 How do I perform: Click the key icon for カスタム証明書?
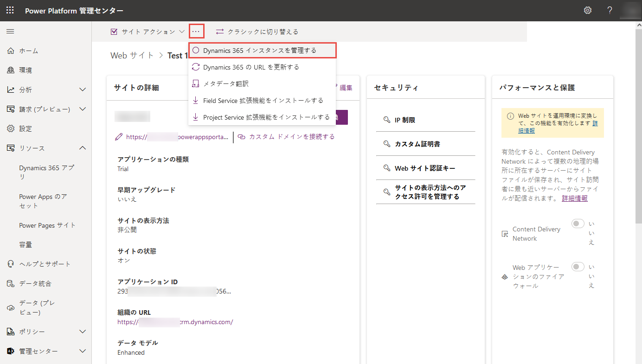[x=387, y=144]
